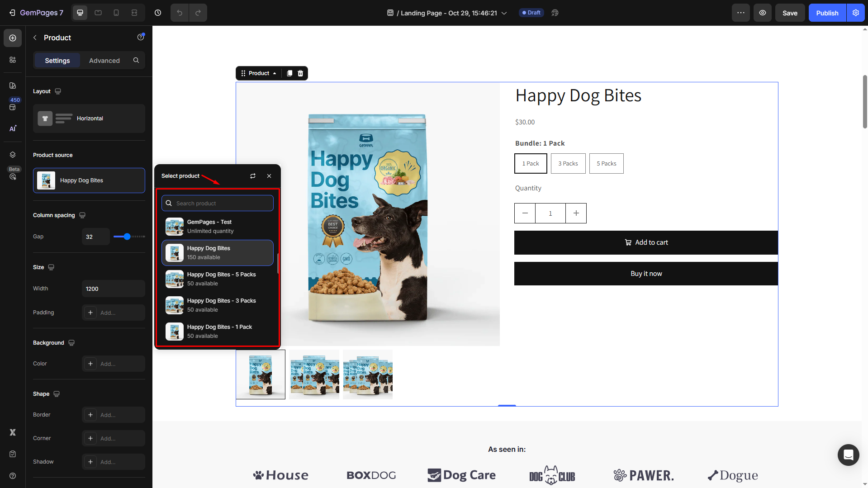Select the 3 Packs bundle option

[568, 163]
